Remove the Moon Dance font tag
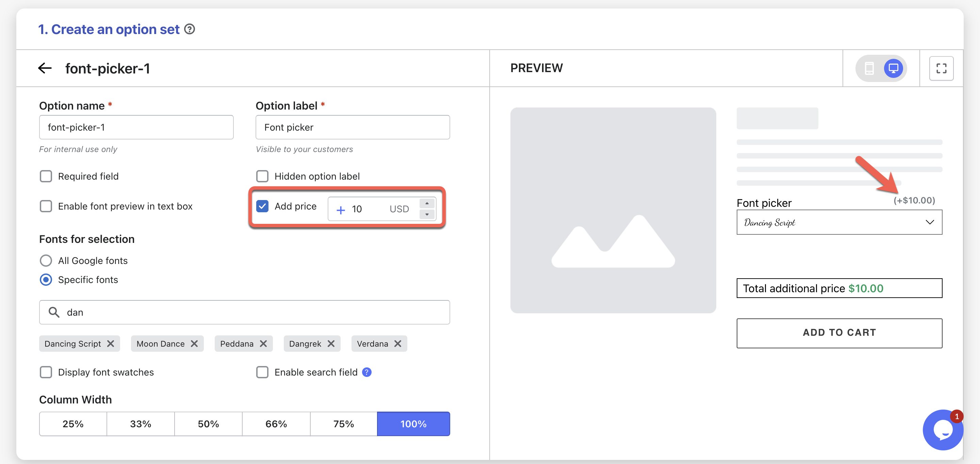This screenshot has height=464, width=980. pos(194,344)
